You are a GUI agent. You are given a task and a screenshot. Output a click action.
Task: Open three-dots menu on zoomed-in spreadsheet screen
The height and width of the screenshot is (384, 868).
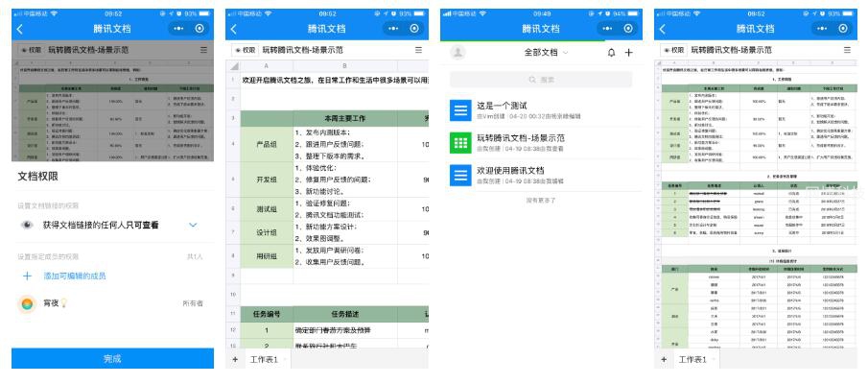click(x=392, y=29)
